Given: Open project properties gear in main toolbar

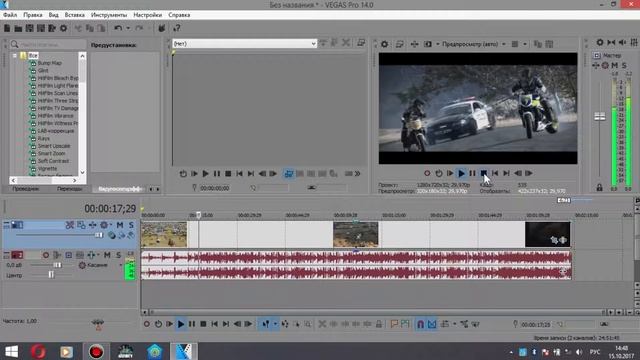Looking at the screenshot, I should pyautogui.click(x=63, y=28).
